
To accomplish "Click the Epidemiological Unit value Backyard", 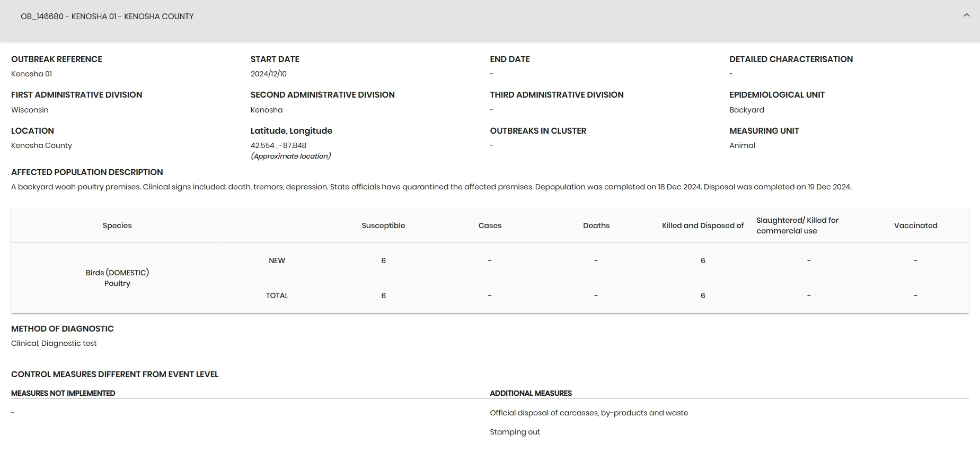I will click(x=746, y=110).
